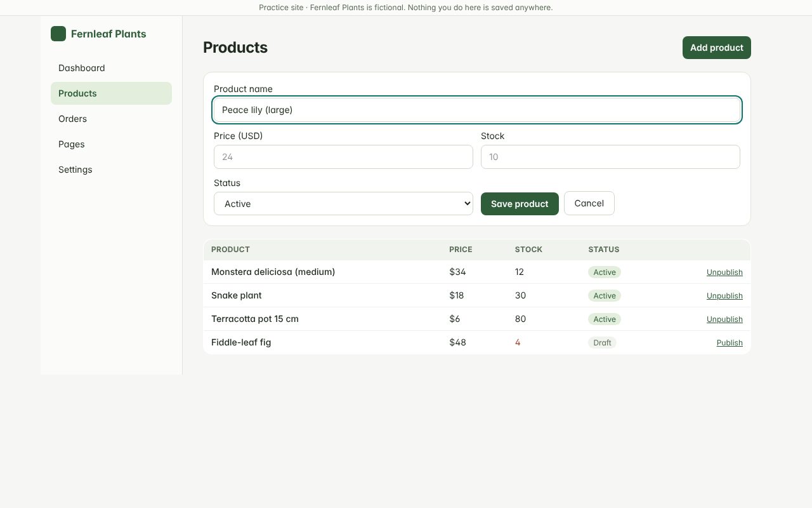Click the Fiddle-leaf fig product name

tap(241, 342)
